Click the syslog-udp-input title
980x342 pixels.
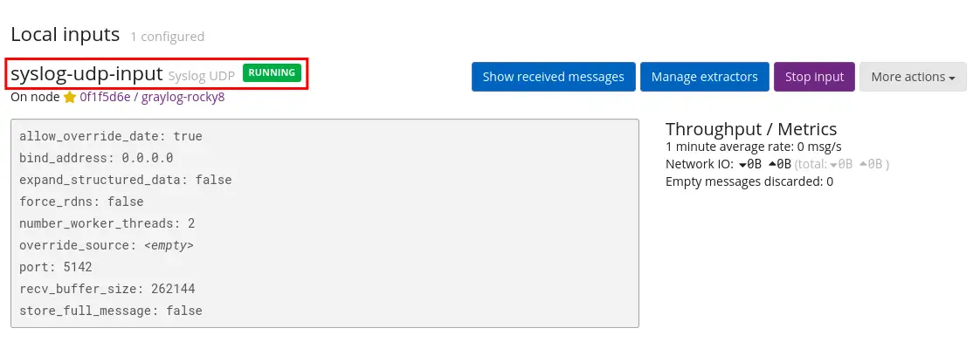[86, 73]
